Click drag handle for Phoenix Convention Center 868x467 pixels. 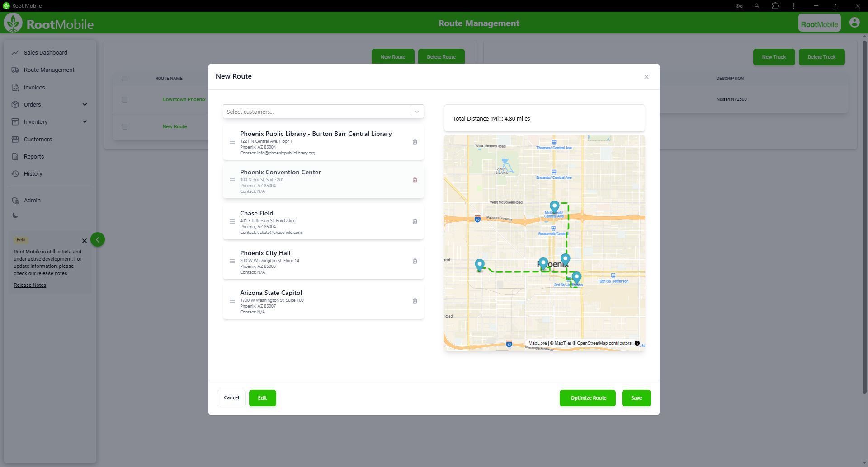232,180
